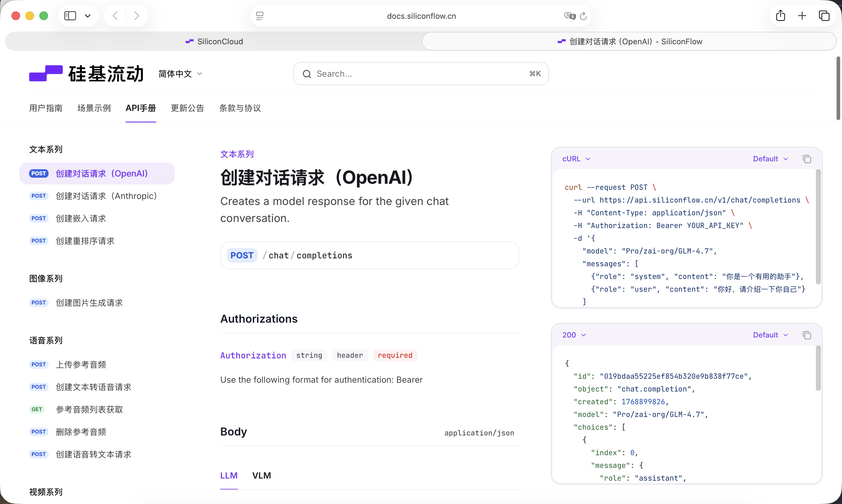This screenshot has width=842, height=504.
Task: Switch to the VLM body tab
Action: tap(261, 475)
